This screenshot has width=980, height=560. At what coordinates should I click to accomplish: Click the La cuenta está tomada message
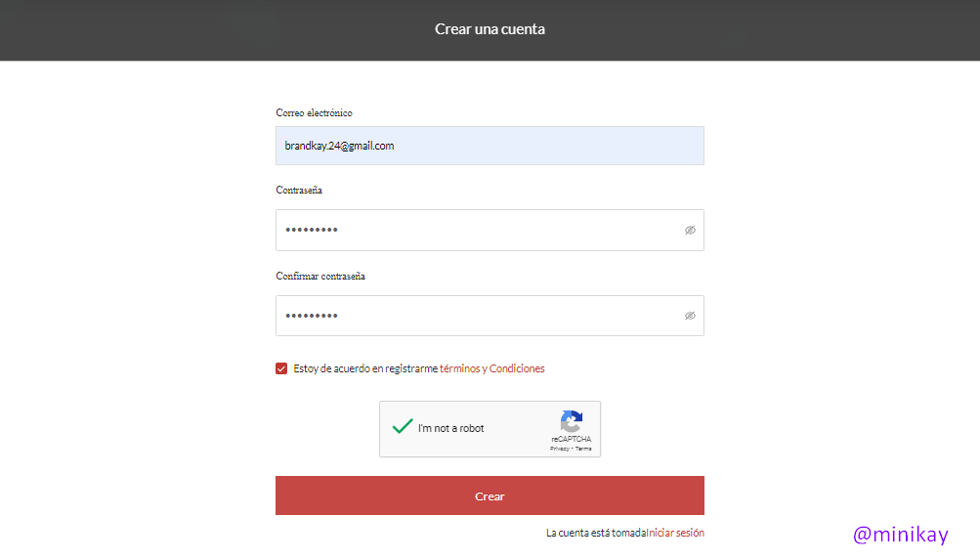click(595, 533)
